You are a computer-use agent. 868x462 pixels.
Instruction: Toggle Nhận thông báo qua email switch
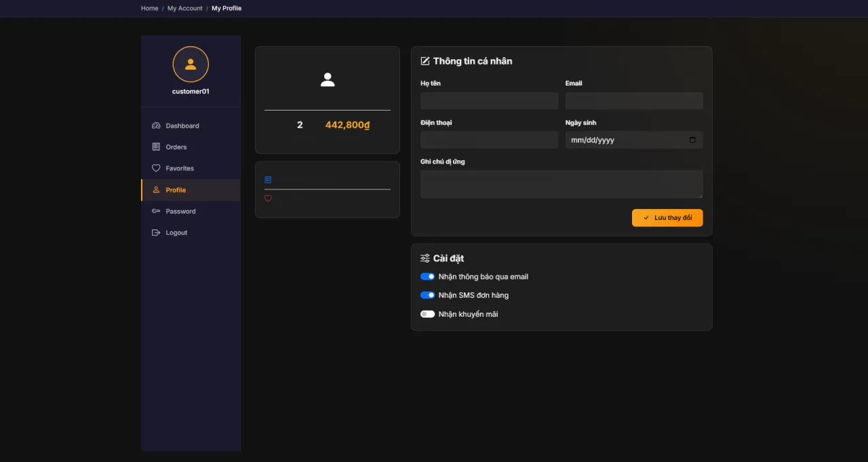click(427, 277)
